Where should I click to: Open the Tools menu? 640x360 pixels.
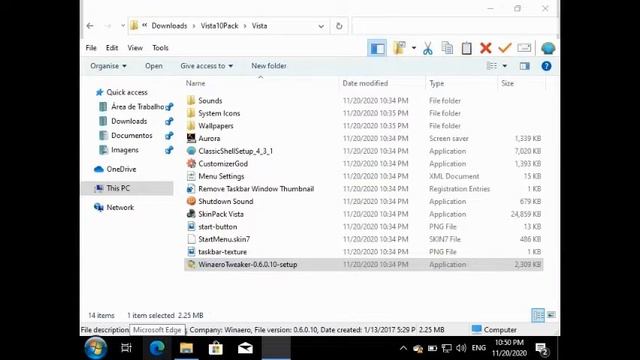[160, 48]
